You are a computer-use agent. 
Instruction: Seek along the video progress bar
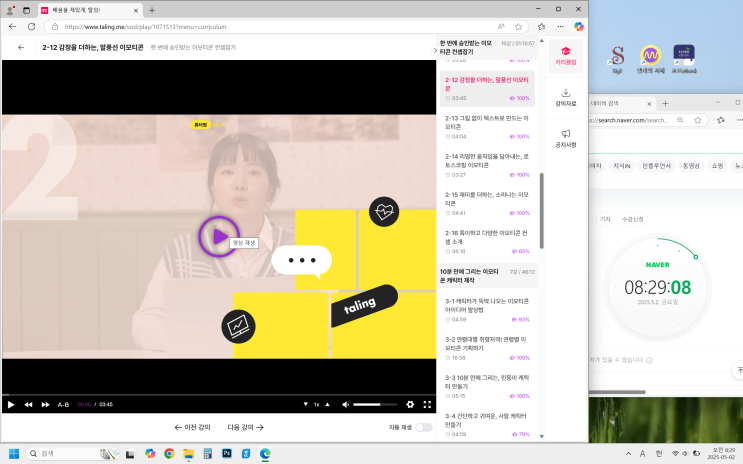click(x=219, y=394)
